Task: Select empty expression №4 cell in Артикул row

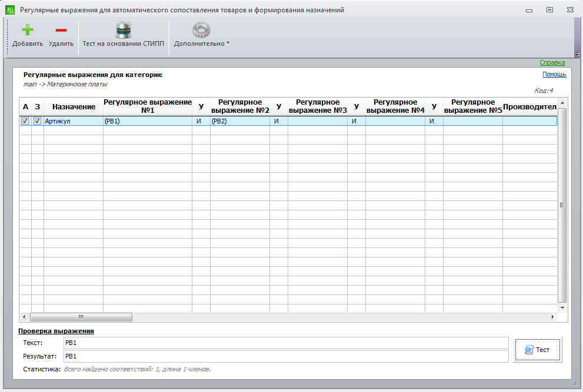Action: click(395, 120)
